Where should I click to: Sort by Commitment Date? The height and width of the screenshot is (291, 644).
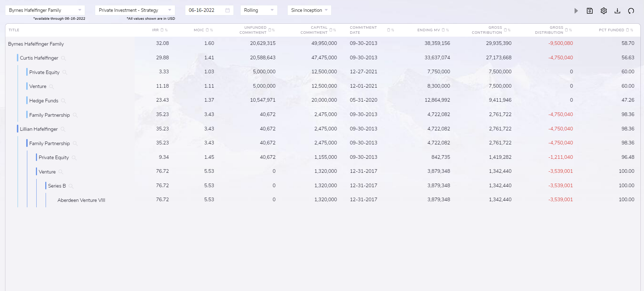click(393, 30)
